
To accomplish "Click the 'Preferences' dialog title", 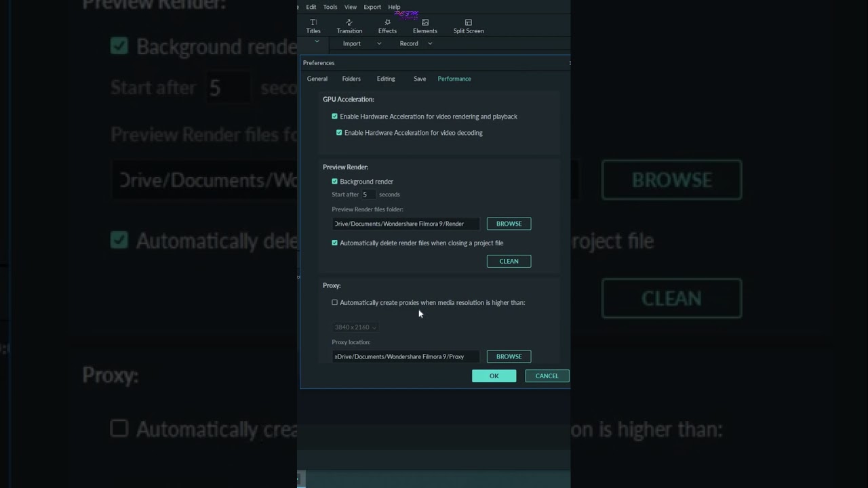I will click(x=319, y=63).
